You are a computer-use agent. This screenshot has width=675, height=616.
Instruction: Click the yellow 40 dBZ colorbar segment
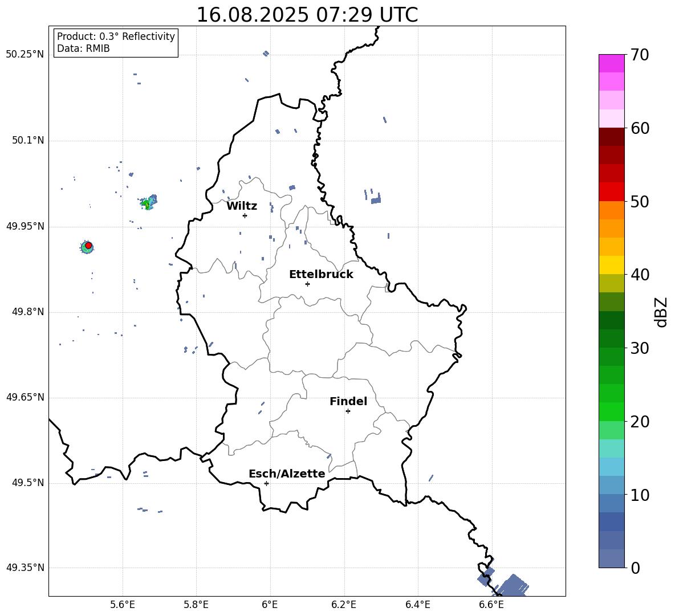tap(611, 265)
